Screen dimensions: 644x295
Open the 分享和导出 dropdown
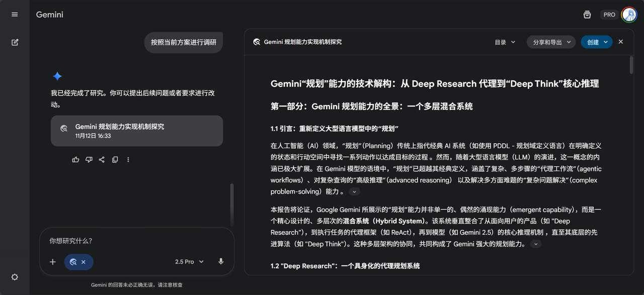[551, 42]
